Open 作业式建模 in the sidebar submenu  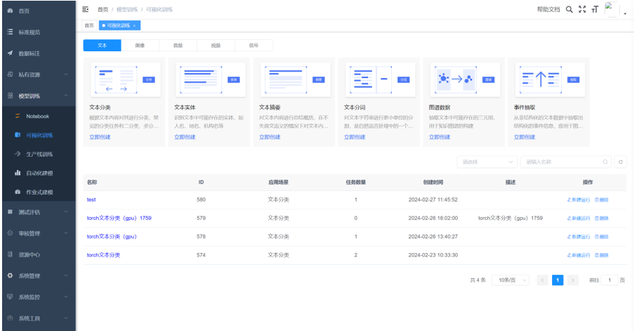pyautogui.click(x=39, y=192)
